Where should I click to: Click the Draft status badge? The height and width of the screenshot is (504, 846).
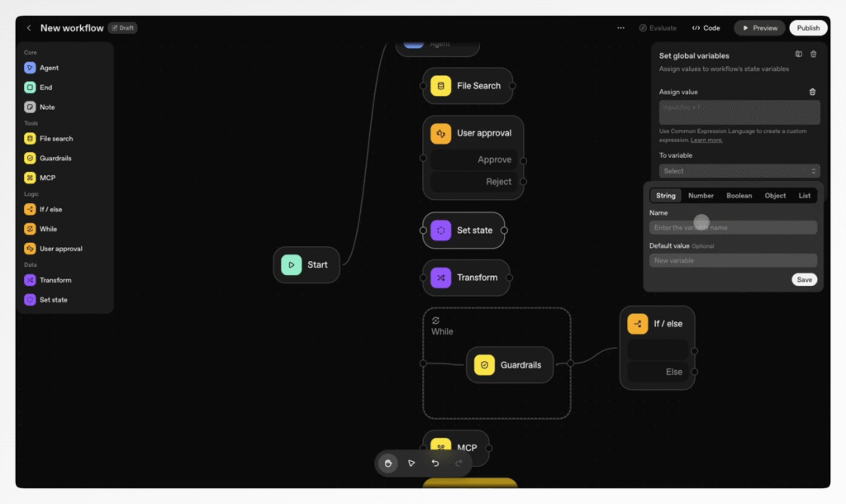pos(122,28)
